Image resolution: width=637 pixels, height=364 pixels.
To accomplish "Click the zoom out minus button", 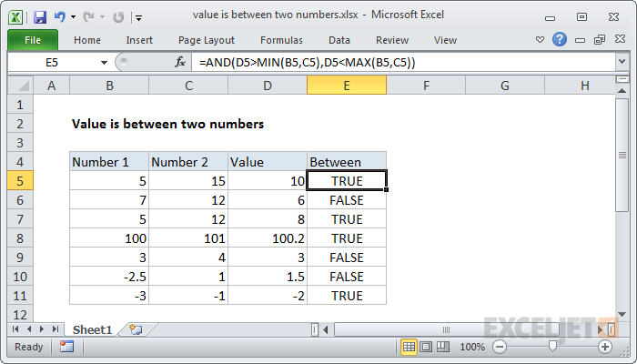I will [500, 347].
